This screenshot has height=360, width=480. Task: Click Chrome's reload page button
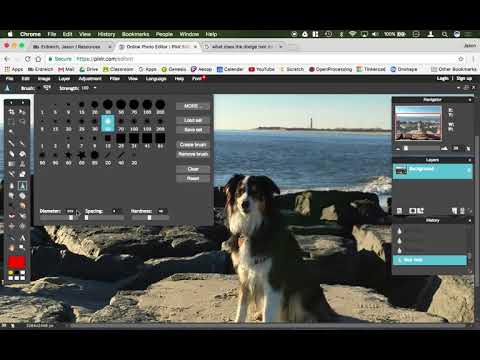tap(28, 59)
